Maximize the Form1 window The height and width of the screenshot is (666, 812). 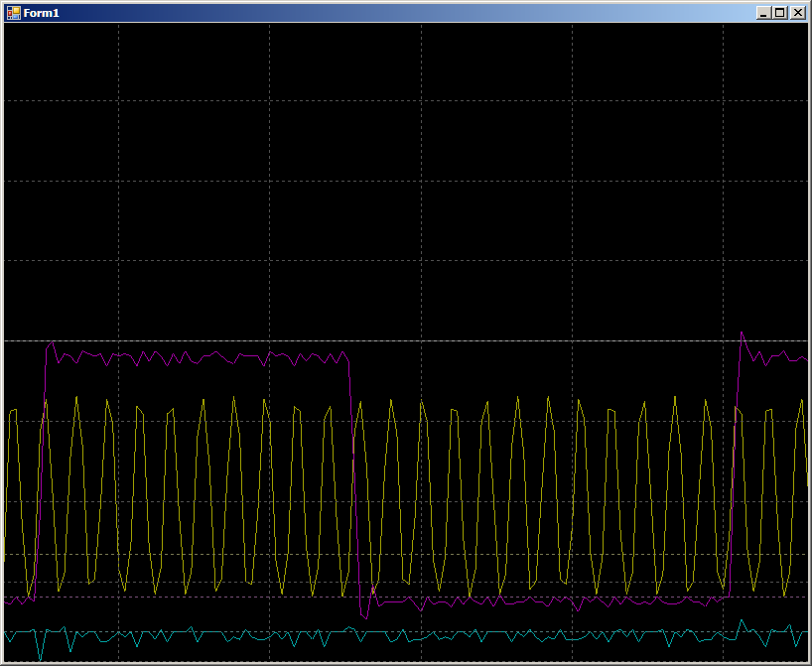780,13
